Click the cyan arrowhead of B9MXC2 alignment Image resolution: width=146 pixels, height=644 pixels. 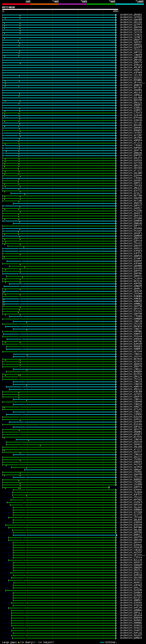point(116,535)
